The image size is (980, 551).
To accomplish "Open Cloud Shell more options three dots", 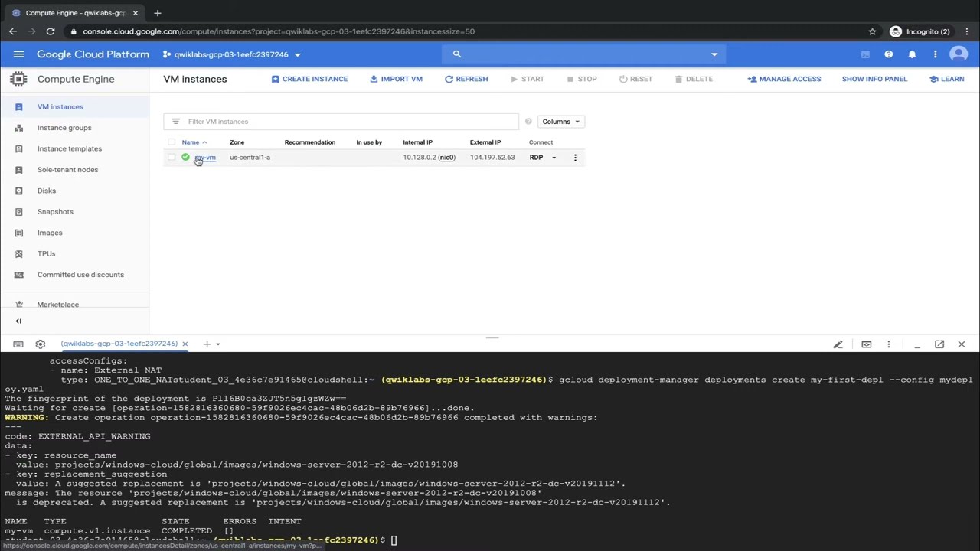I will [x=888, y=344].
